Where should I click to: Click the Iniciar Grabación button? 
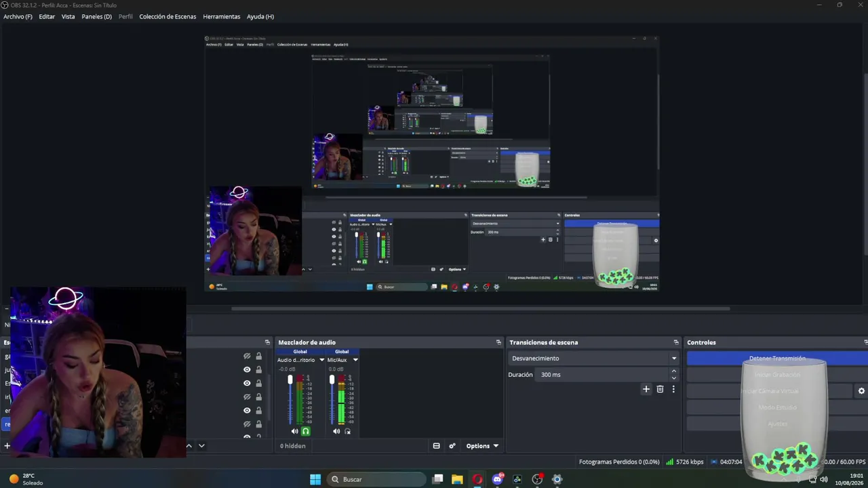tap(777, 375)
